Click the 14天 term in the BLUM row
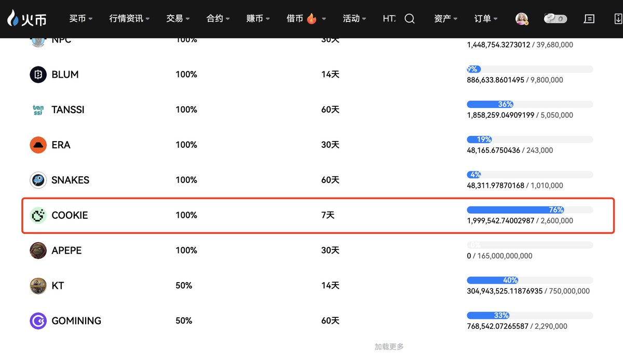Image resolution: width=623 pixels, height=364 pixels. pyautogui.click(x=330, y=75)
